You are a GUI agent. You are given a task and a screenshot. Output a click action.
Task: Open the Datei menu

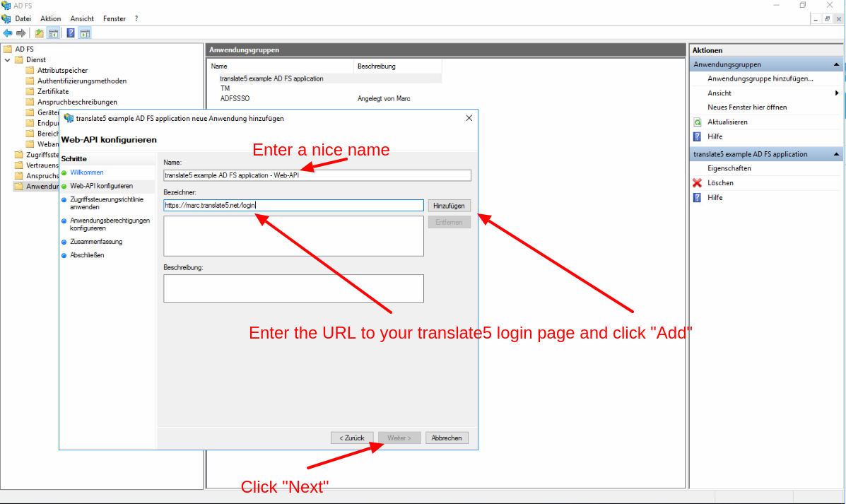coord(23,19)
